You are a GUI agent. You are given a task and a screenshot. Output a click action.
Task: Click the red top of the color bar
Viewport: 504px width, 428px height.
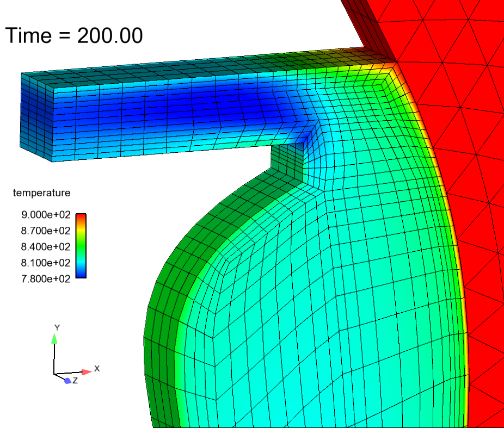point(81,217)
